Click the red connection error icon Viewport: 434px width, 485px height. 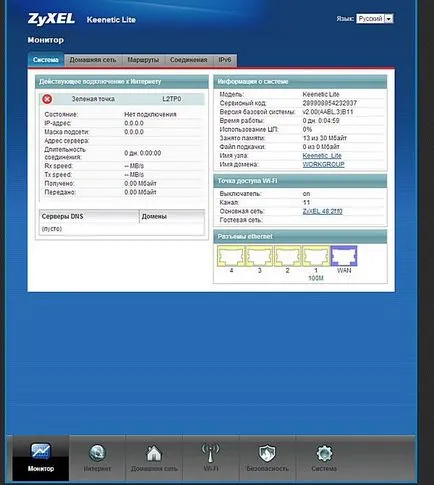[x=47, y=99]
